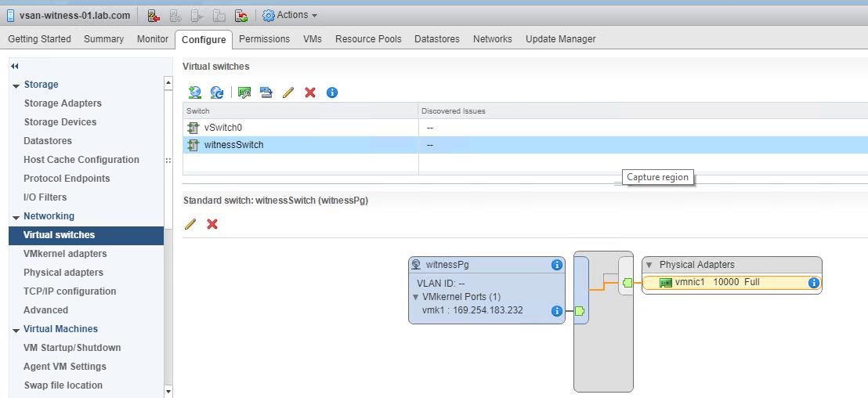Screen dimensions: 868x398
Task: Click sidebar scrollbar up arrow
Action: (168, 83)
